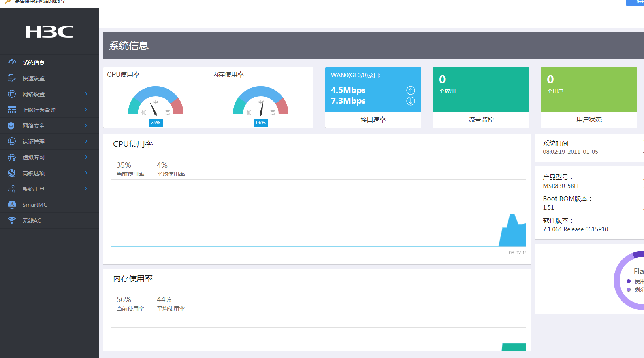
Task: Click the WAN0(GE0/0) interface blue card
Action: (373, 90)
